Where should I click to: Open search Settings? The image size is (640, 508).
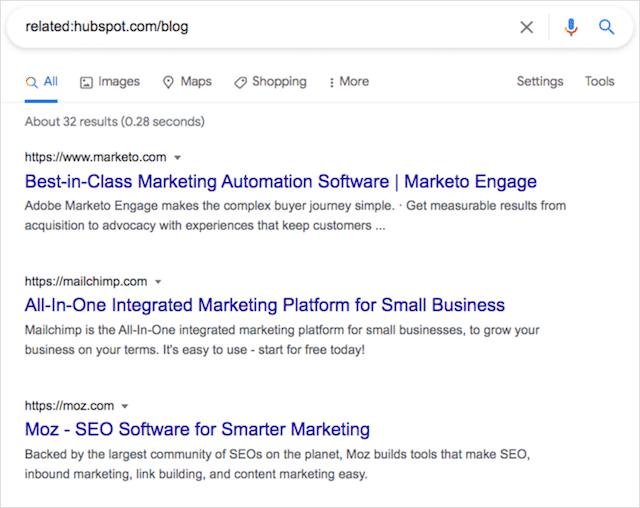tap(540, 82)
